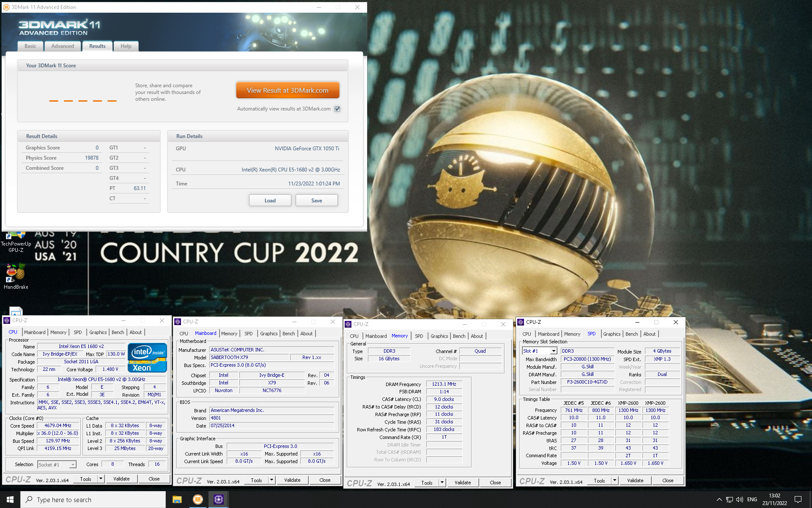Open SPD tab in CPU-Z Memory window
This screenshot has height=508, width=812.
pyautogui.click(x=419, y=336)
